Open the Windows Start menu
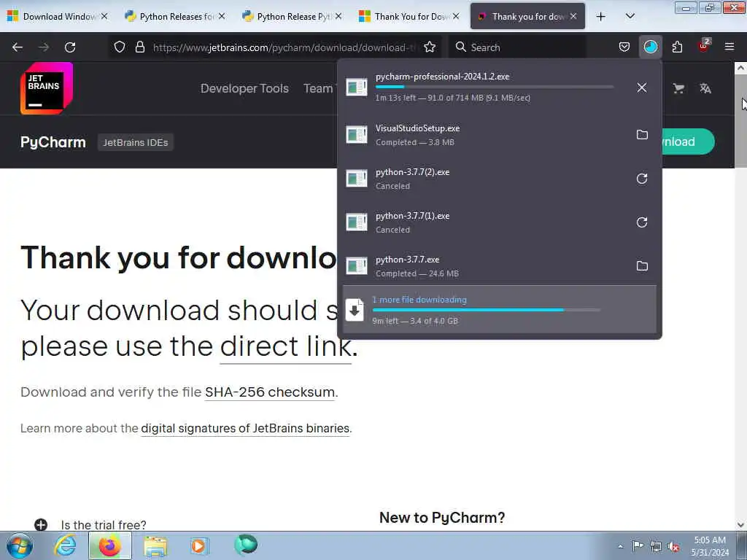The image size is (747, 560). coord(20,545)
